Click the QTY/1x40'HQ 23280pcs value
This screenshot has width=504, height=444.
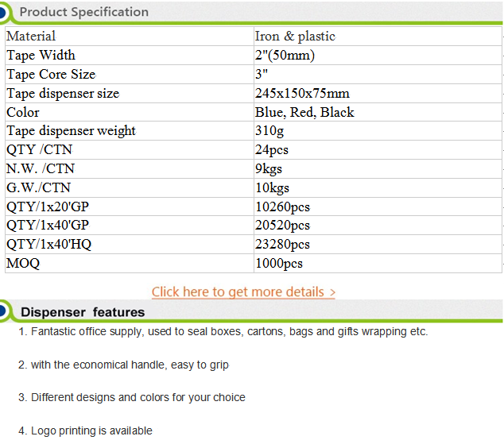click(x=282, y=244)
